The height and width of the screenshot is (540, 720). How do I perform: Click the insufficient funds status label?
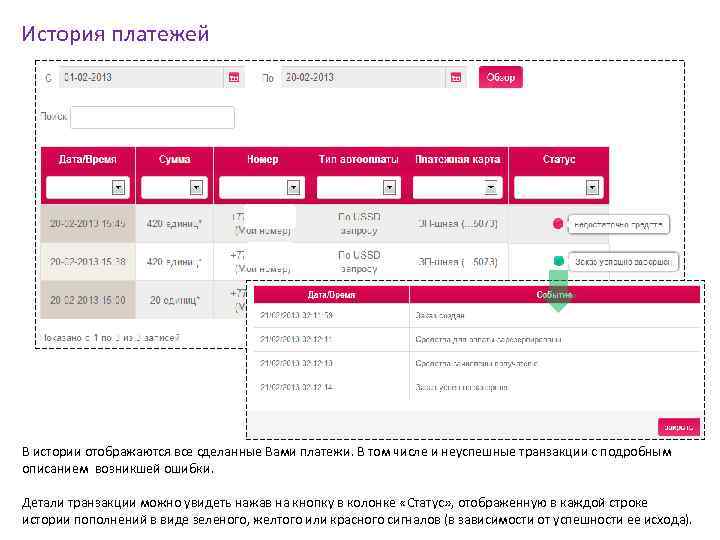(x=619, y=225)
